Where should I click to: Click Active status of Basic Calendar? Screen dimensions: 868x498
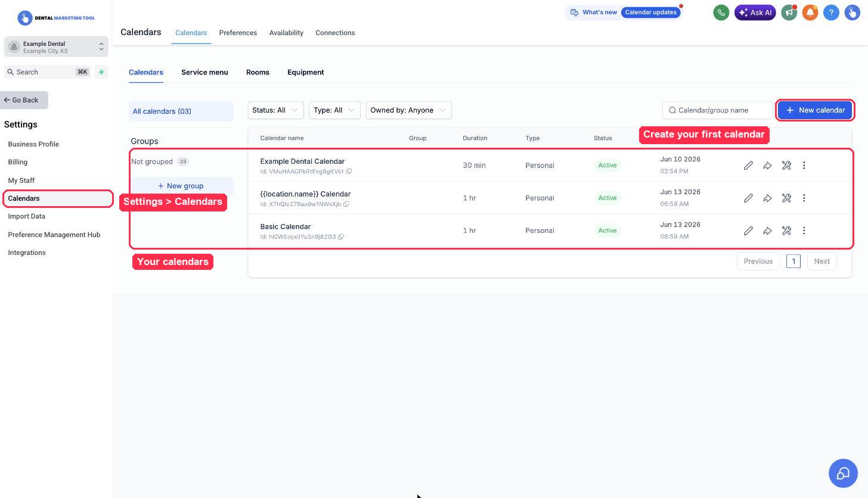click(607, 231)
